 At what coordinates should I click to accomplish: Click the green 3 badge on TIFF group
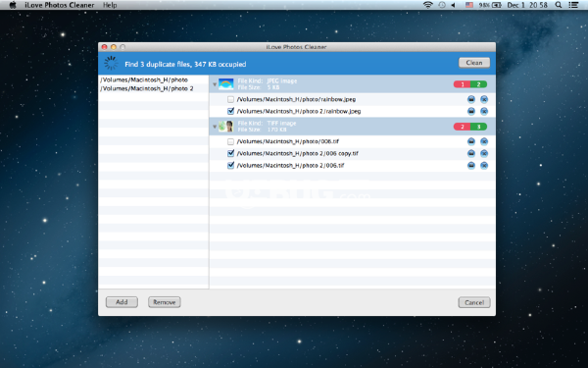tap(478, 127)
